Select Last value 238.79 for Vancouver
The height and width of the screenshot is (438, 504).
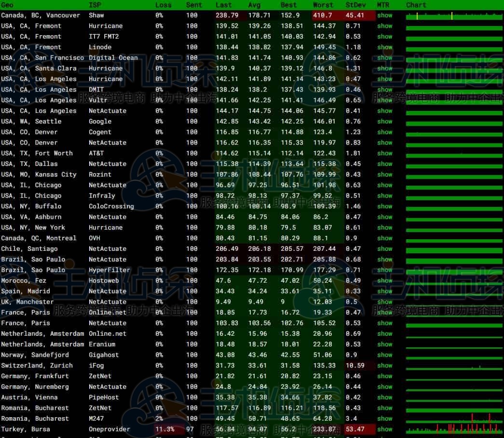(227, 15)
